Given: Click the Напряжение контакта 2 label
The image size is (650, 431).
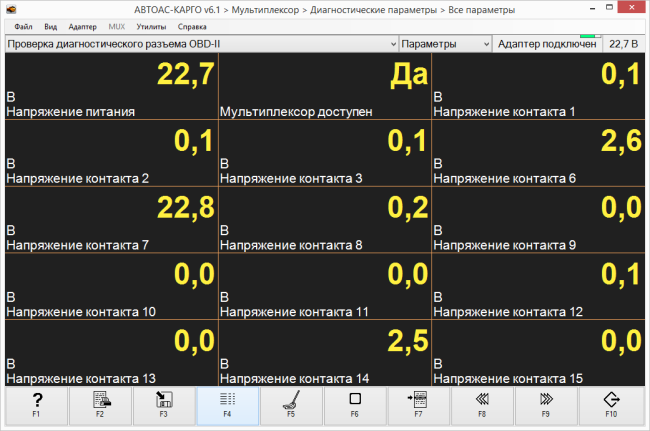Looking at the screenshot, I should tap(78, 179).
